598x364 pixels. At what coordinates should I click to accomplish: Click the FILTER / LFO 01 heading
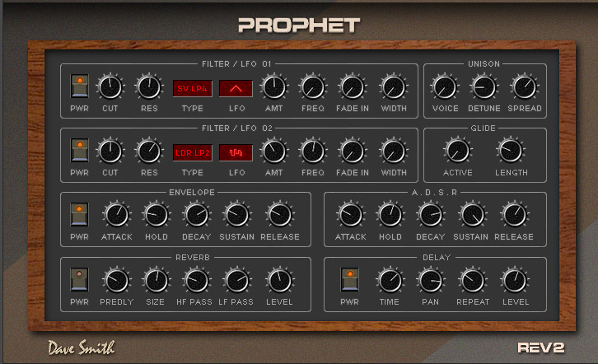click(236, 64)
